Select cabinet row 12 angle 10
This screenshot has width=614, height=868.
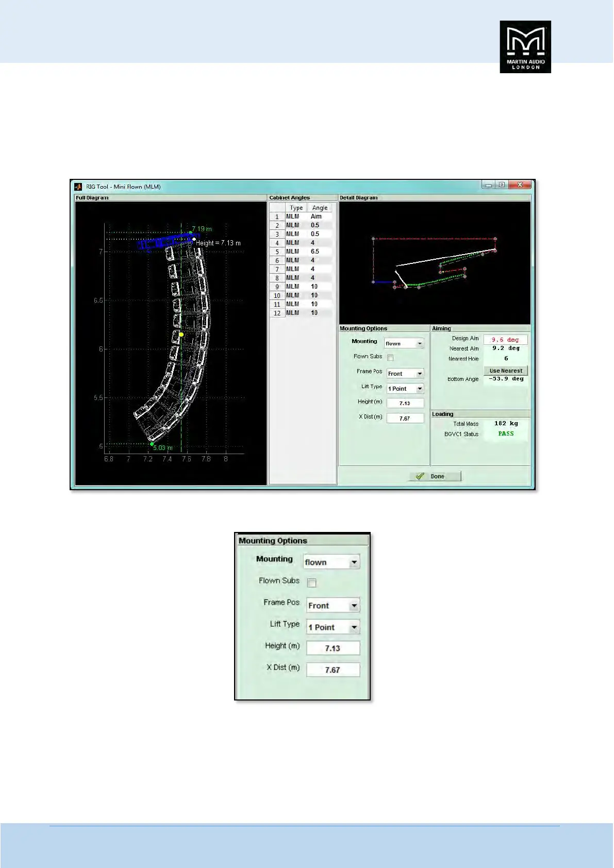320,313
